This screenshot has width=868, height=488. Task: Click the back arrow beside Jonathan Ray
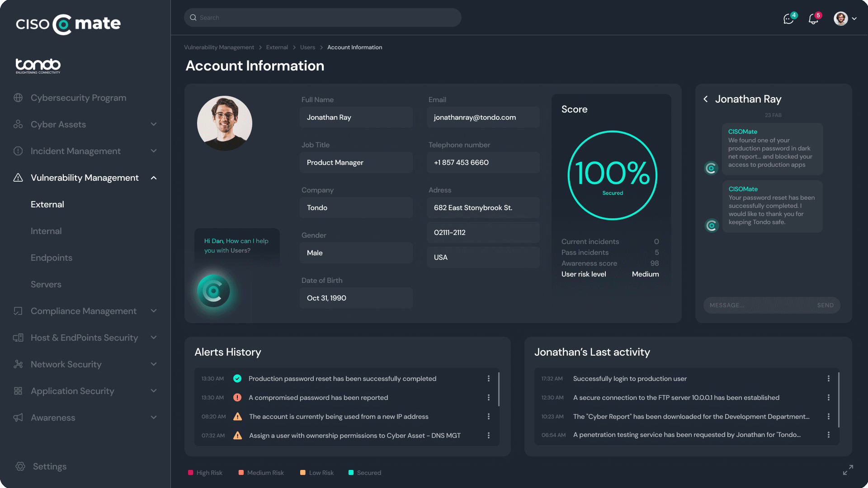[706, 99]
